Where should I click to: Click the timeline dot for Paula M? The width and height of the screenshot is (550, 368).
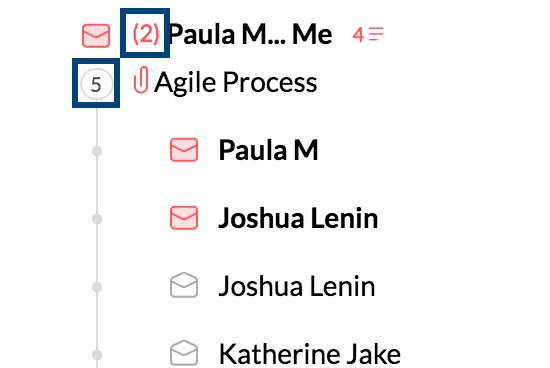point(97,151)
